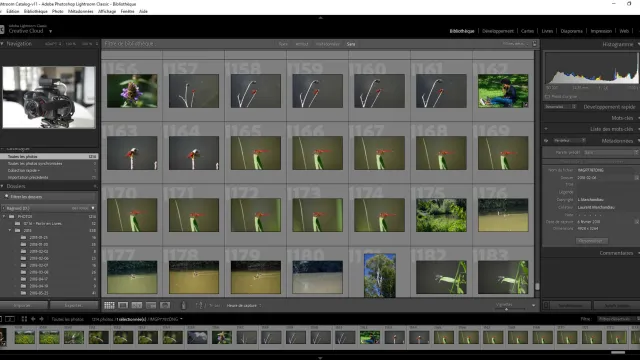Viewport: 640px width, 360px height.
Task: Open the Creative Cloud identity dropdown
Action: (51, 31)
